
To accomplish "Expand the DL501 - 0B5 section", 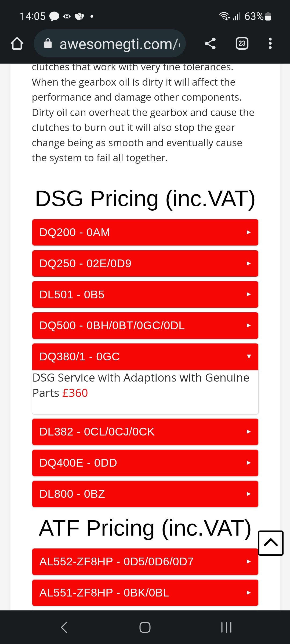I will [x=145, y=295].
